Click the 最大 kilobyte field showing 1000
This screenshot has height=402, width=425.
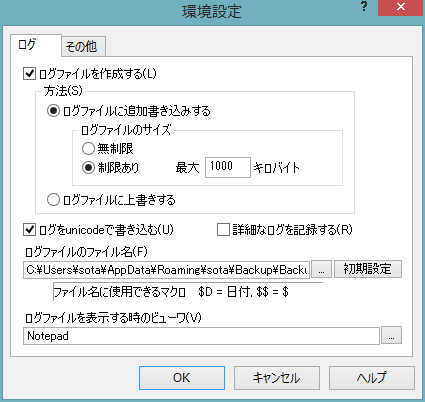point(228,167)
